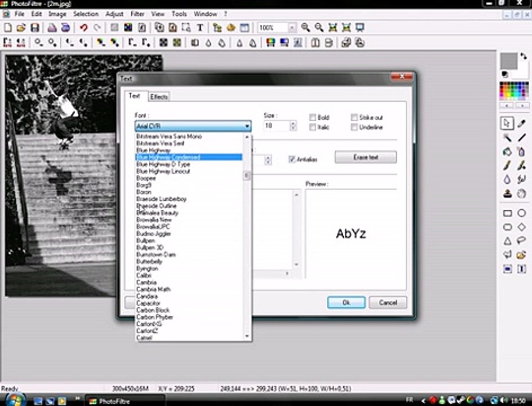Swap foreground and background colors

click(x=524, y=56)
